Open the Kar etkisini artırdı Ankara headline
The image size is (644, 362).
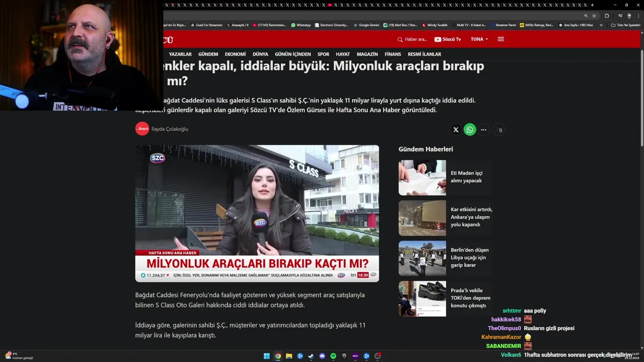(x=471, y=217)
